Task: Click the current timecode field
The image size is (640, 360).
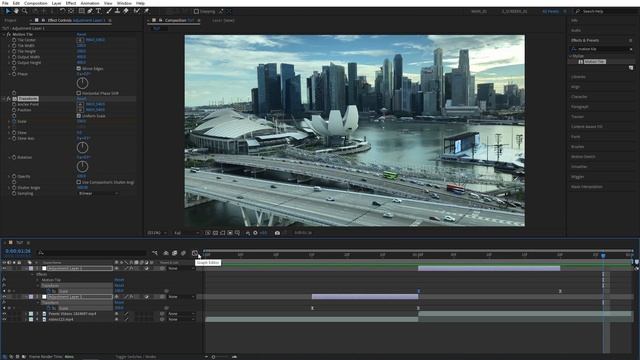Action: point(18,251)
